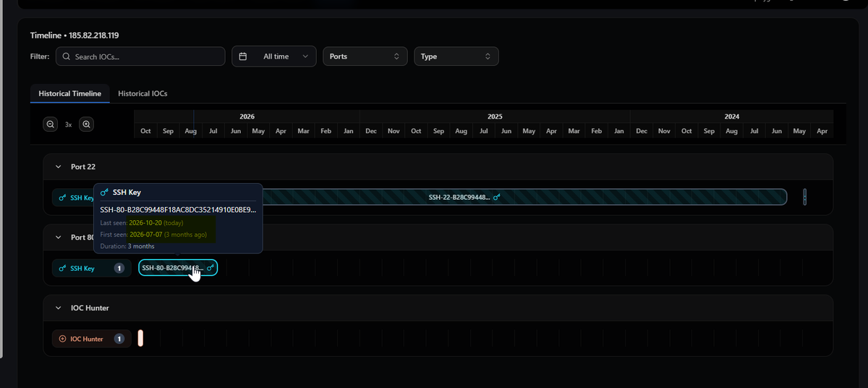Click the key icon in Port 80 SSH Key label
This screenshot has width=868, height=388.
63,268
